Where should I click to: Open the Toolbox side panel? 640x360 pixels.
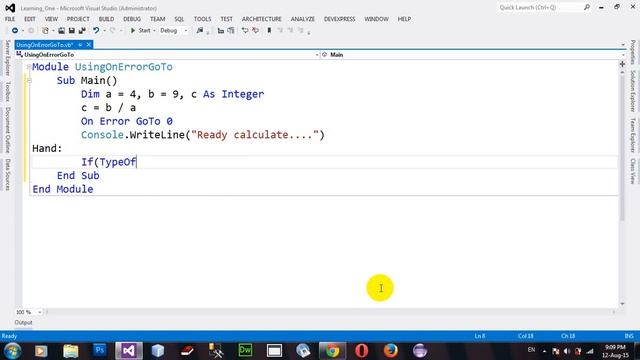[x=7, y=91]
